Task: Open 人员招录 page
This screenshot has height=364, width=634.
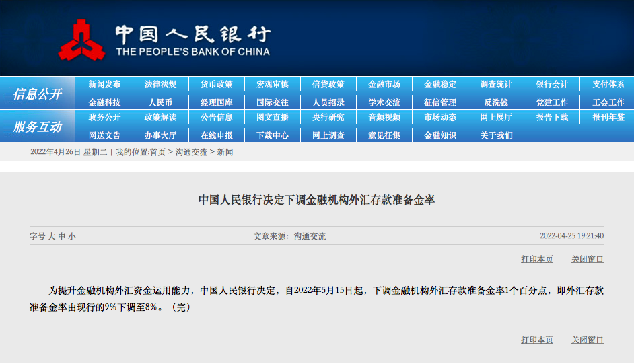Action: [328, 103]
